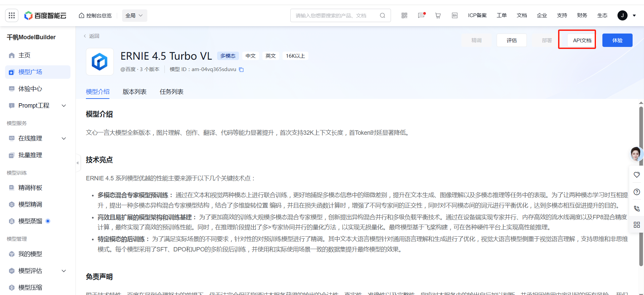Click the disabled 精调 button
The width and height of the screenshot is (644, 295).
tap(477, 40)
